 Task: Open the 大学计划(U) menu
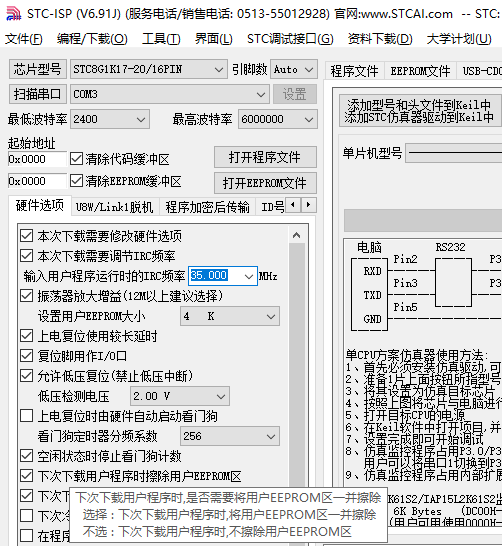459,39
